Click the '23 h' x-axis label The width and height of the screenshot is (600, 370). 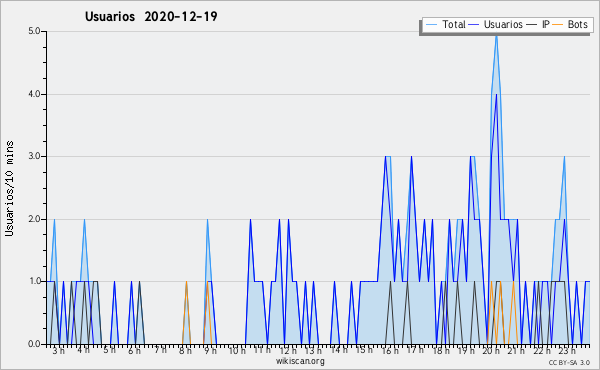[x=567, y=350]
